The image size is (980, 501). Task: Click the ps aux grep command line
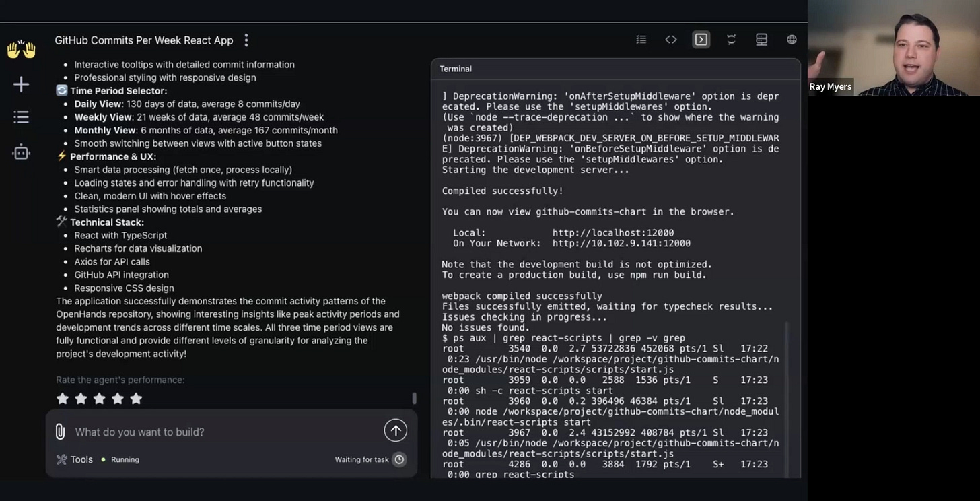click(x=563, y=338)
